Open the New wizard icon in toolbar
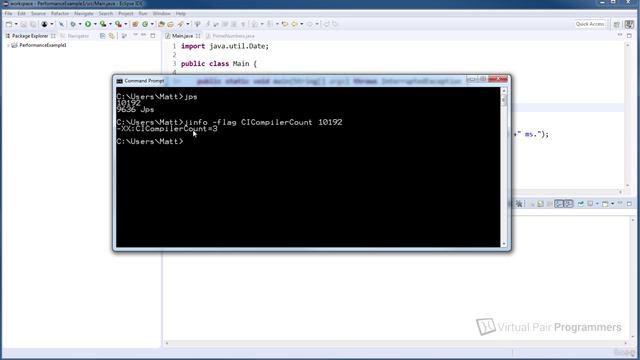Screen dimensions: 640x360 pos(9,24)
